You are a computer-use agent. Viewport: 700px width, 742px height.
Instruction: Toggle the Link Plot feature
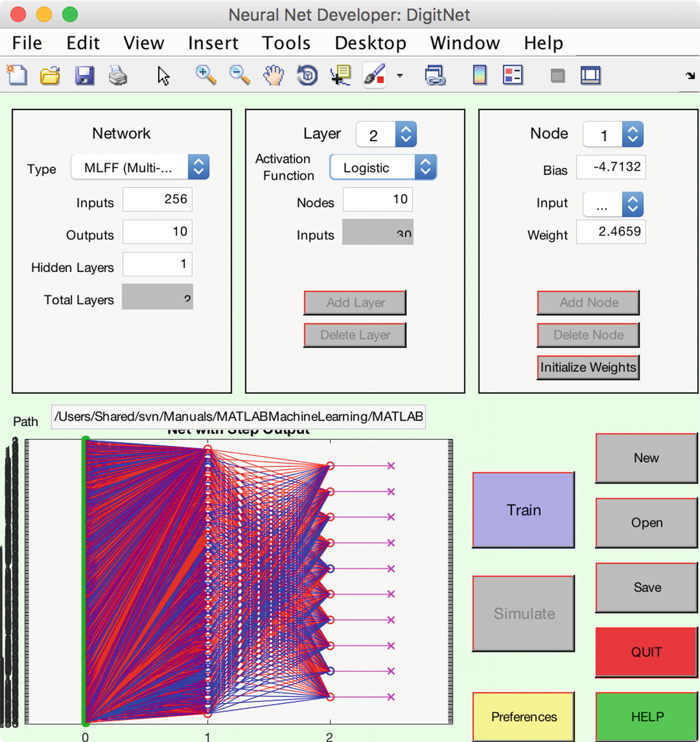(434, 75)
